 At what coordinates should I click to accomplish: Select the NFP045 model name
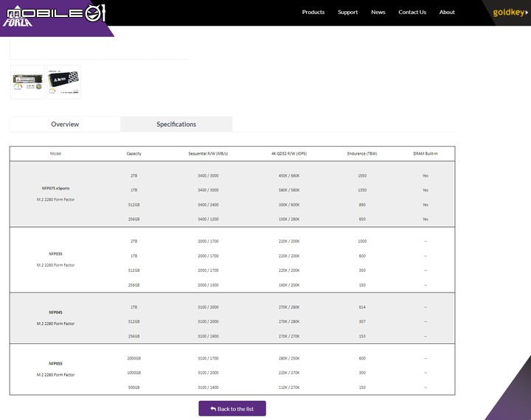click(x=55, y=312)
